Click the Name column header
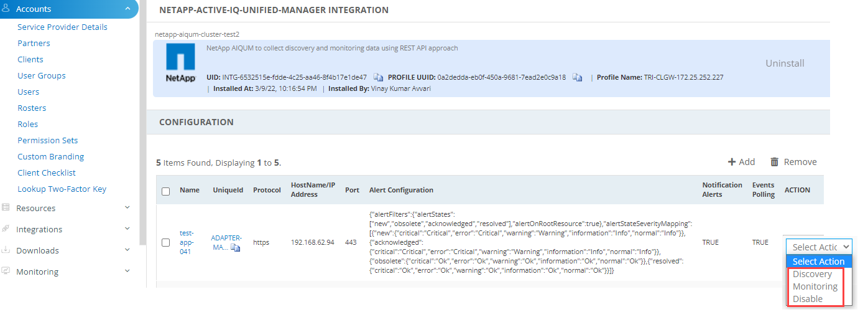 click(x=190, y=190)
